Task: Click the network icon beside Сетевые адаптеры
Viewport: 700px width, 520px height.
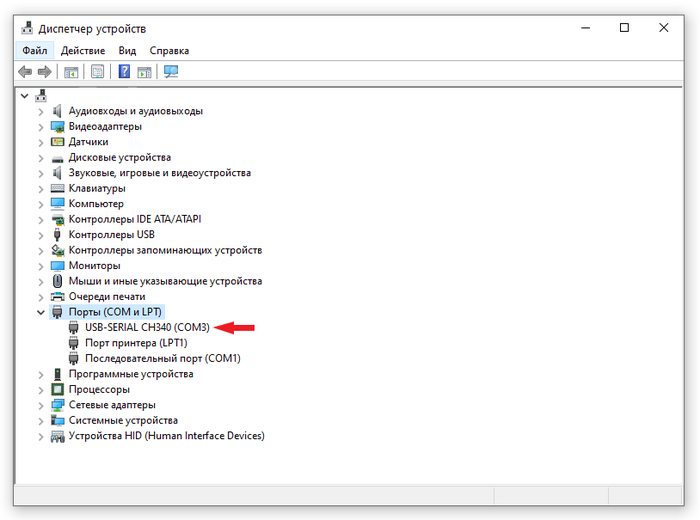Action: click(x=57, y=405)
